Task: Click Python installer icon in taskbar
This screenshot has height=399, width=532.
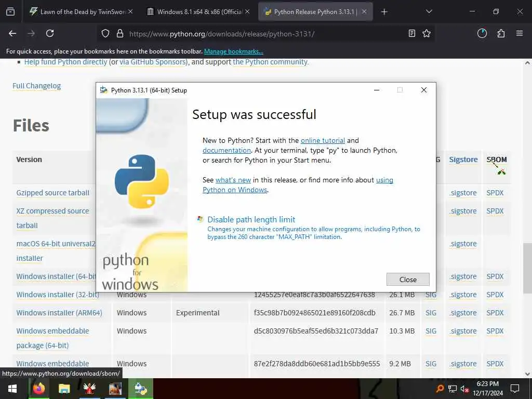Action: point(140,389)
